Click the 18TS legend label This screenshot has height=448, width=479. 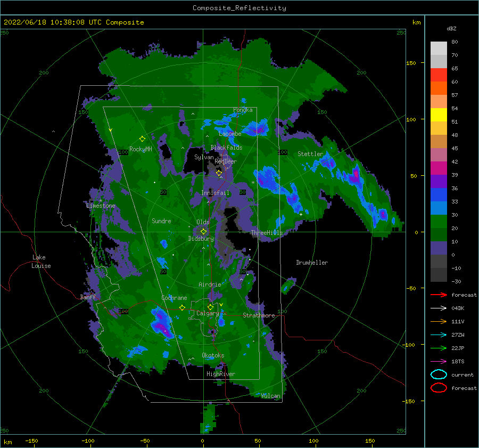coord(458,362)
